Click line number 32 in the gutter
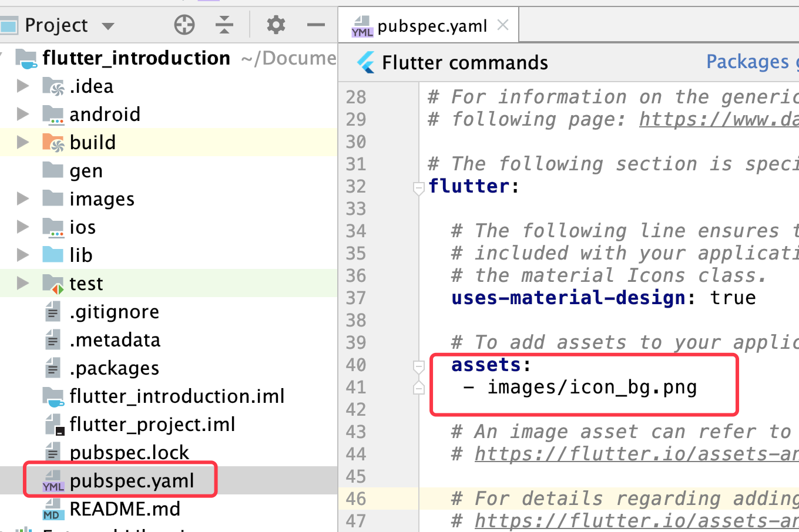799x532 pixels. 356,187
